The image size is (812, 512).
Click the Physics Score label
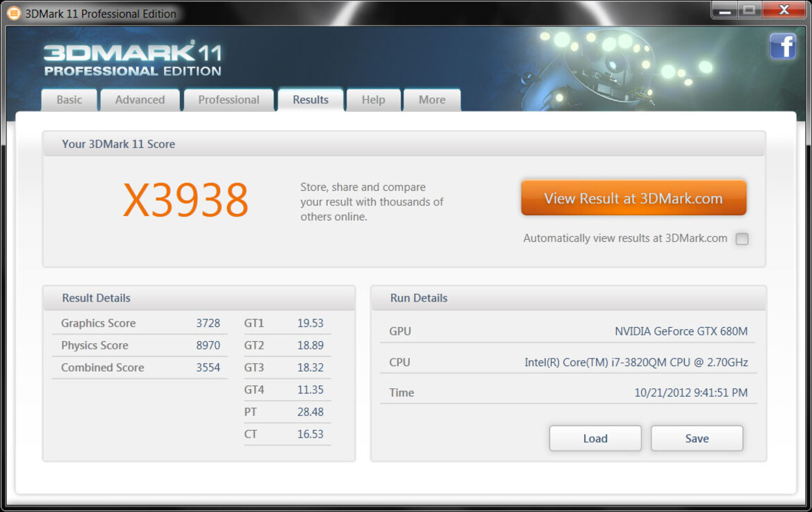pyautogui.click(x=94, y=345)
